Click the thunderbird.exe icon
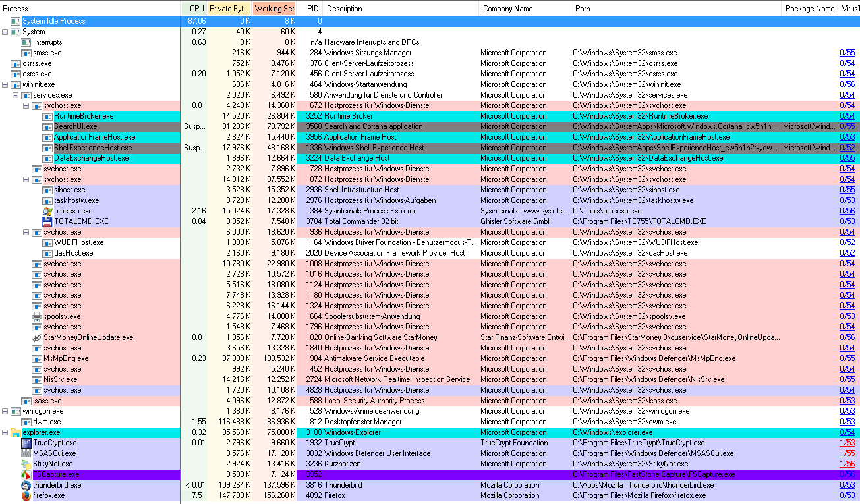Screen dimensions: 860x504 pyautogui.click(x=26, y=485)
